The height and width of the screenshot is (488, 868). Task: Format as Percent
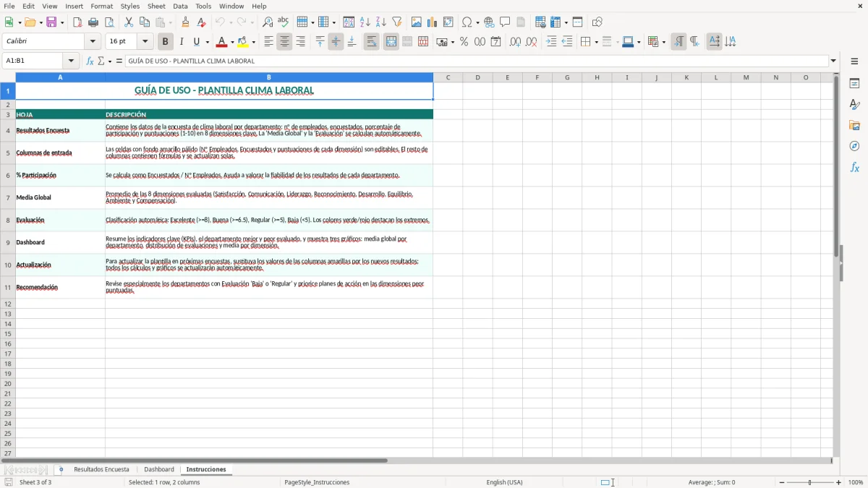pos(464,42)
